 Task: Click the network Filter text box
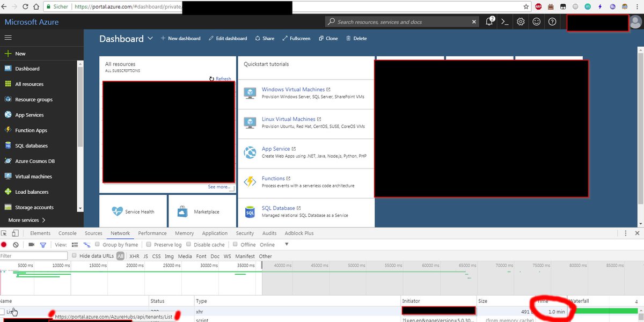(x=34, y=256)
